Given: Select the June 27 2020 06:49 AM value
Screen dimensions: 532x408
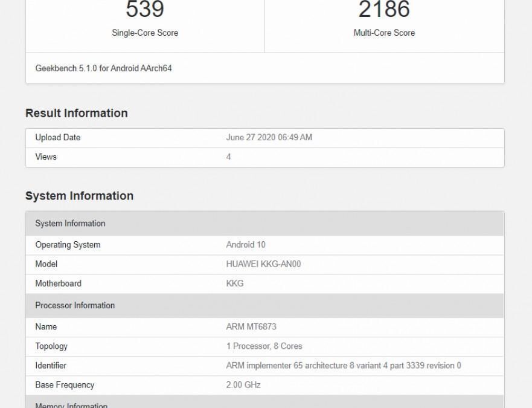Looking at the screenshot, I should point(269,138).
